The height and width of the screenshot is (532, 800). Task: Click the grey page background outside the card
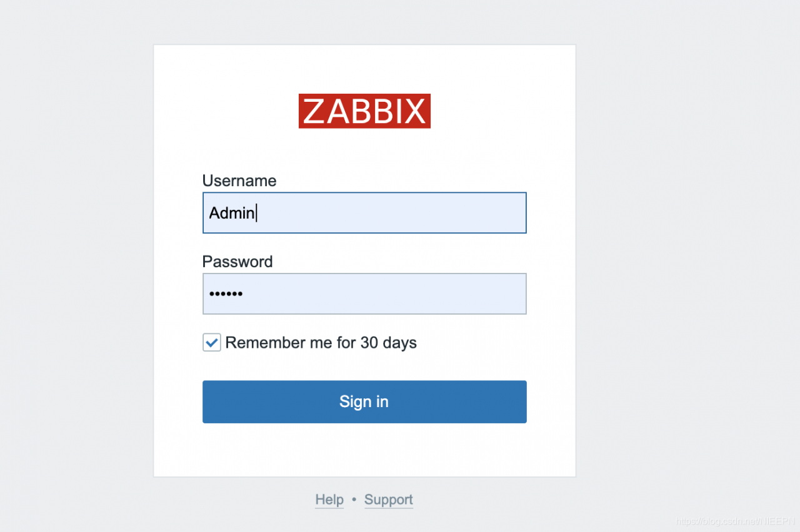click(687, 250)
